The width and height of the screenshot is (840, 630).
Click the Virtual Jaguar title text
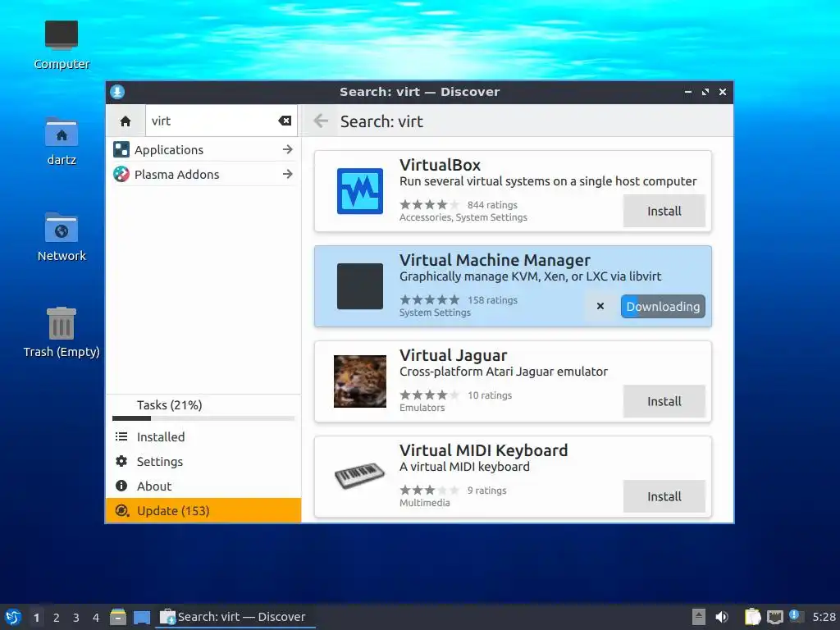pos(453,355)
